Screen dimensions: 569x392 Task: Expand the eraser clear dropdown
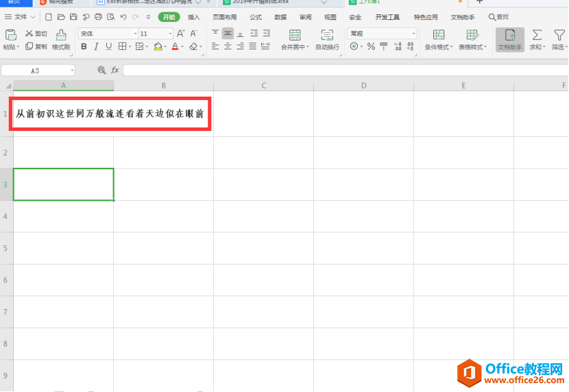point(201,47)
